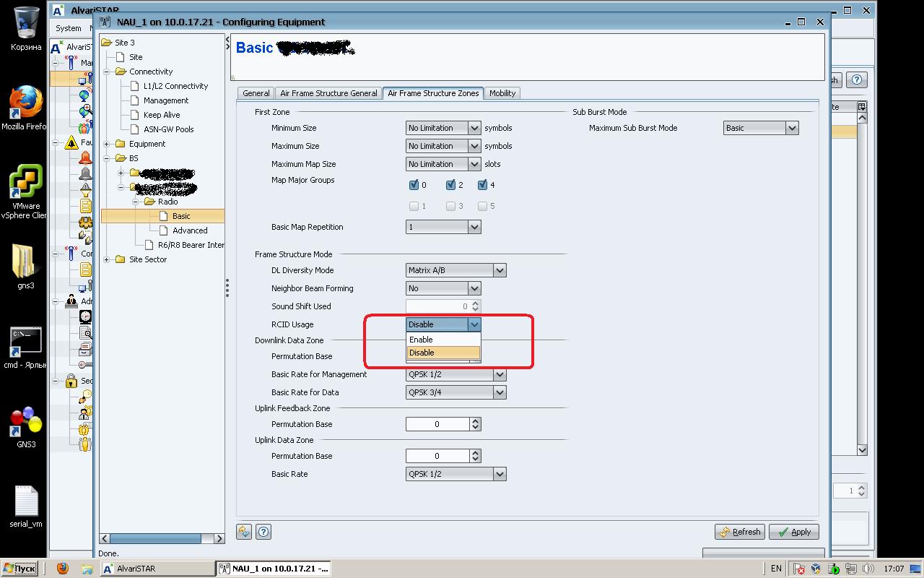924x578 pixels.
Task: Select the red alarm bell icon in AlvariSTAR tree
Action: 85,158
